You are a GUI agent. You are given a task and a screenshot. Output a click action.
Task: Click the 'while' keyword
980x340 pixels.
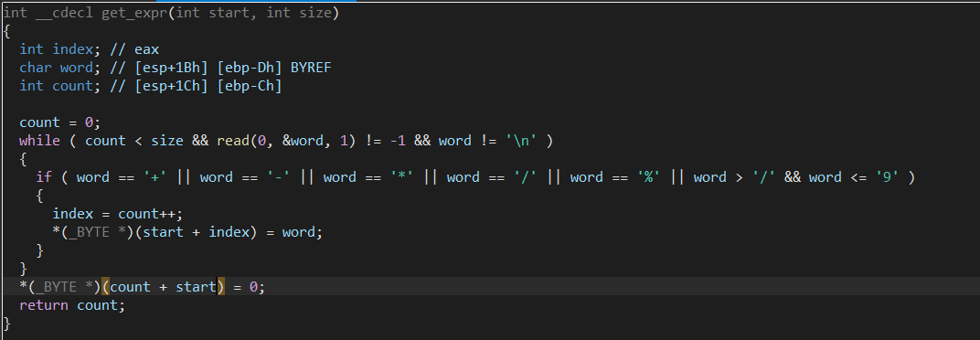point(39,141)
